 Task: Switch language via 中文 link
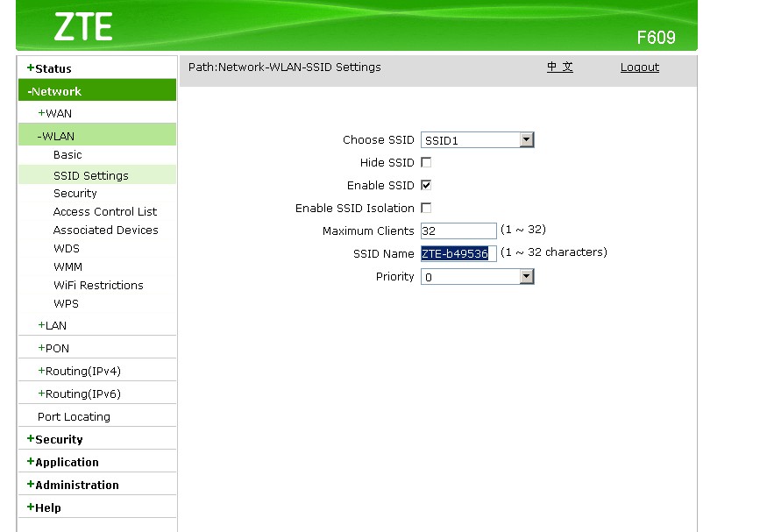pos(559,67)
